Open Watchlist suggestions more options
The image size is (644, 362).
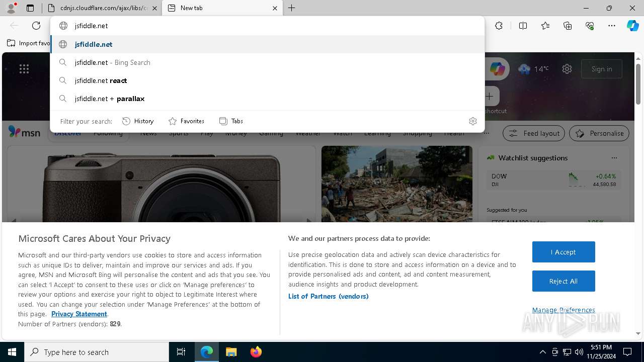click(614, 158)
